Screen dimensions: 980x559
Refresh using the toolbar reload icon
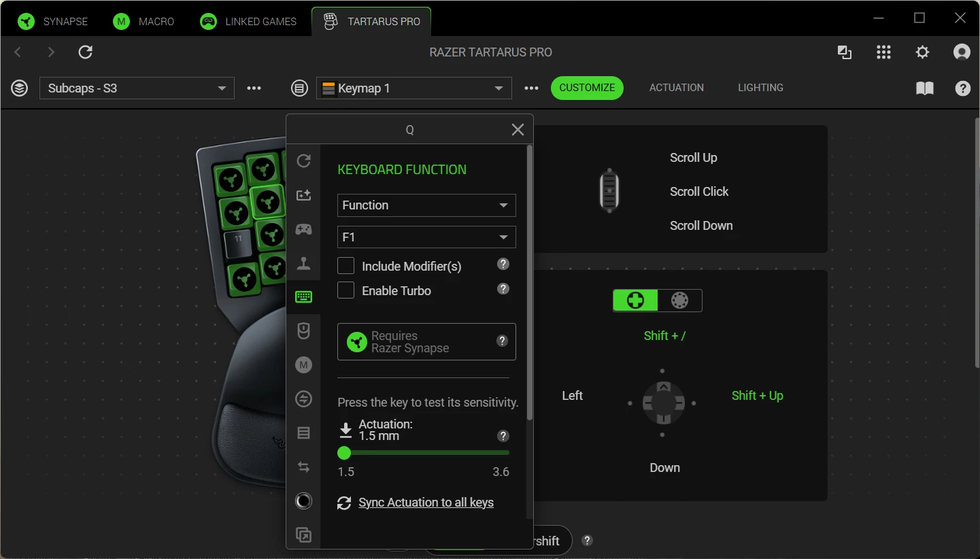click(85, 52)
